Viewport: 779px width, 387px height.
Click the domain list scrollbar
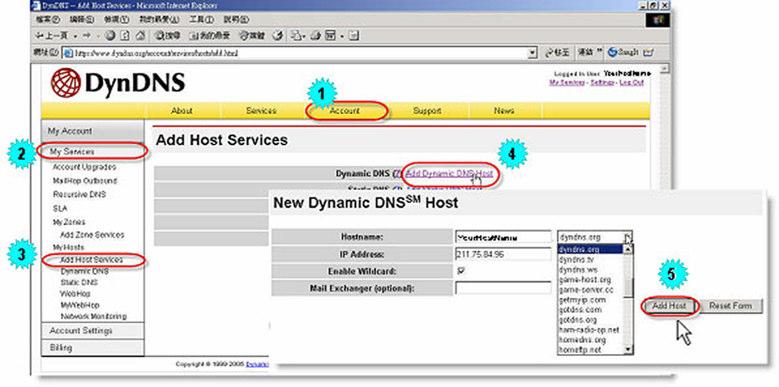tap(628, 300)
